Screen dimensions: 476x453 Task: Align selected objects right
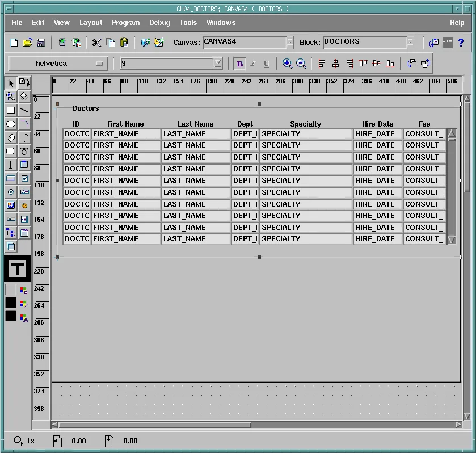coord(349,64)
